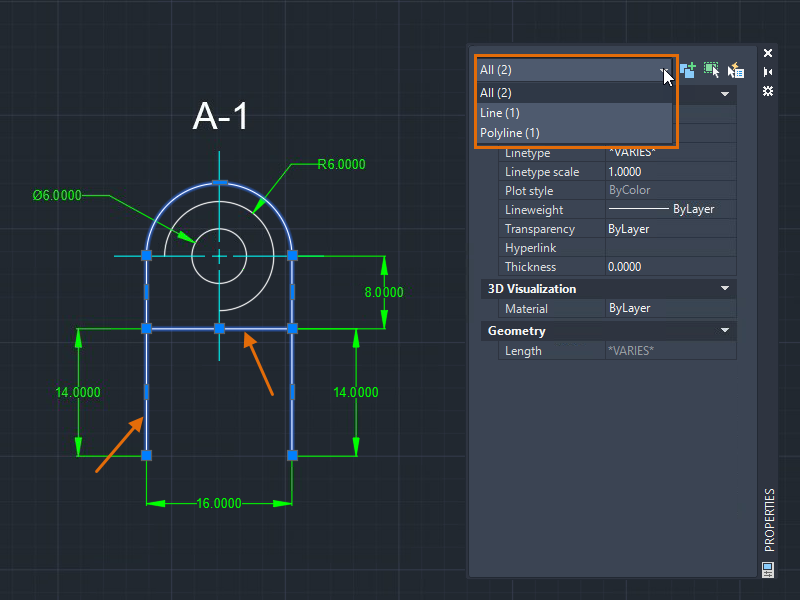Click the Plot style ByColor value
Viewport: 800px width, 600px height.
(670, 190)
